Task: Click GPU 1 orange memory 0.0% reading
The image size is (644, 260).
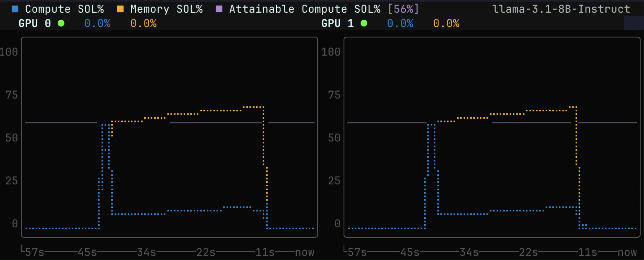Action: coord(446,24)
